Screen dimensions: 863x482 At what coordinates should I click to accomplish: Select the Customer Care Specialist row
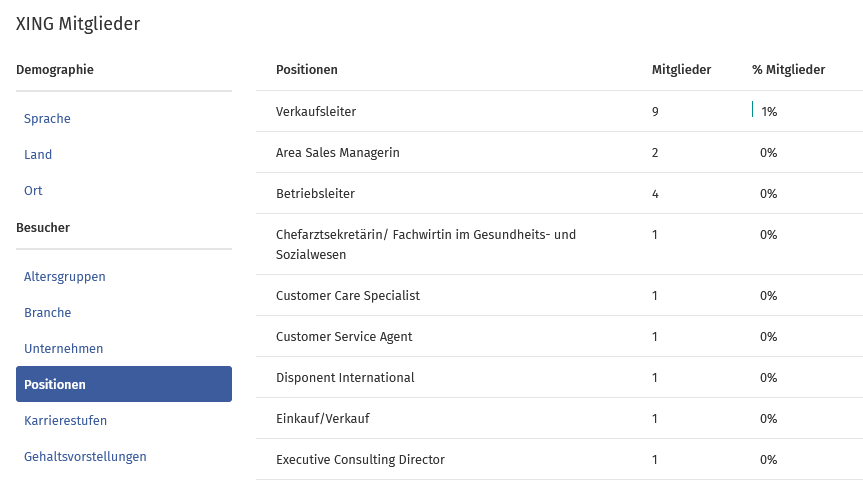(x=559, y=295)
